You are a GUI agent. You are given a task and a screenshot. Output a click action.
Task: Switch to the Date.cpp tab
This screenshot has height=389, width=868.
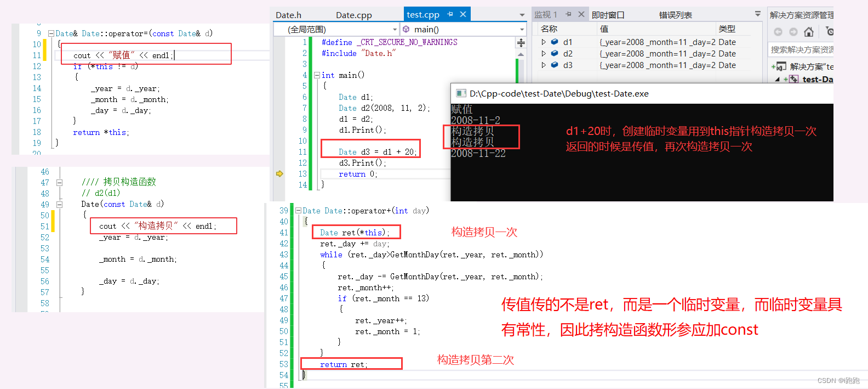pyautogui.click(x=354, y=15)
